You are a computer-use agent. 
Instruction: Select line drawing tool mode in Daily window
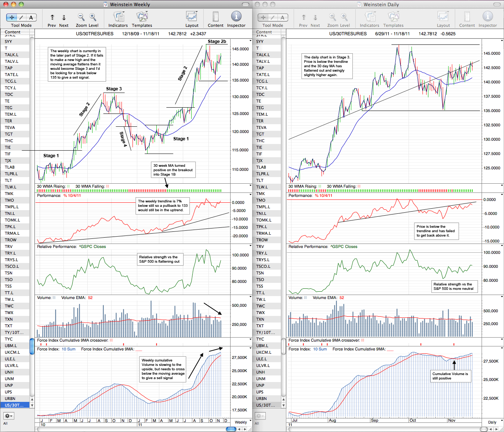[273, 17]
